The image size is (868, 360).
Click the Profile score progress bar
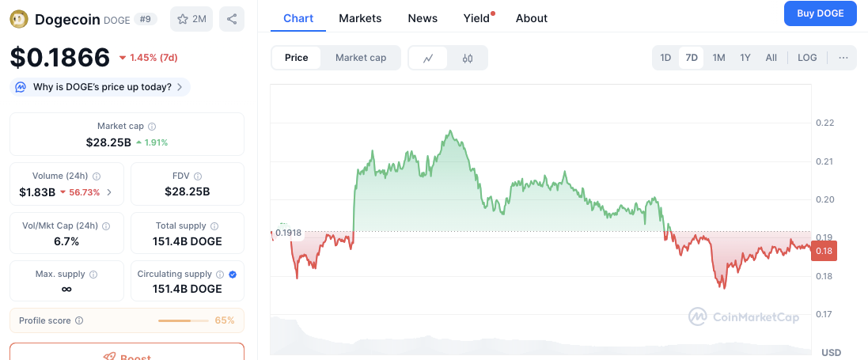(x=184, y=321)
